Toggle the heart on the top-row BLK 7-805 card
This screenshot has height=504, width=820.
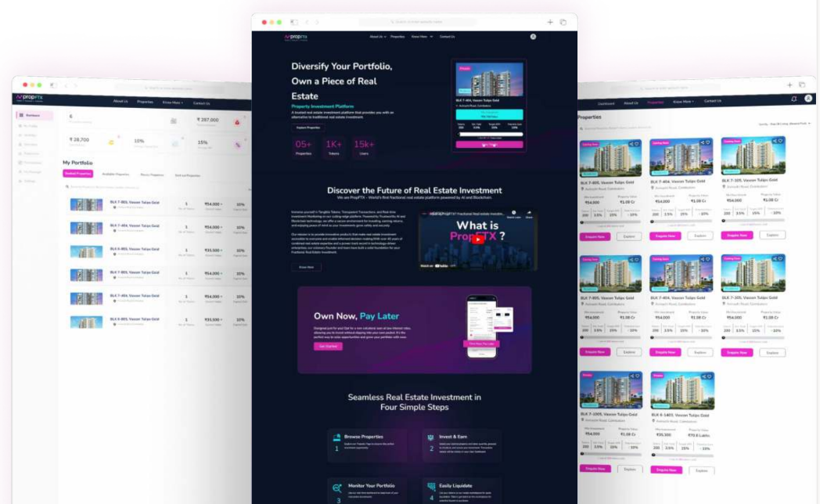(x=637, y=144)
